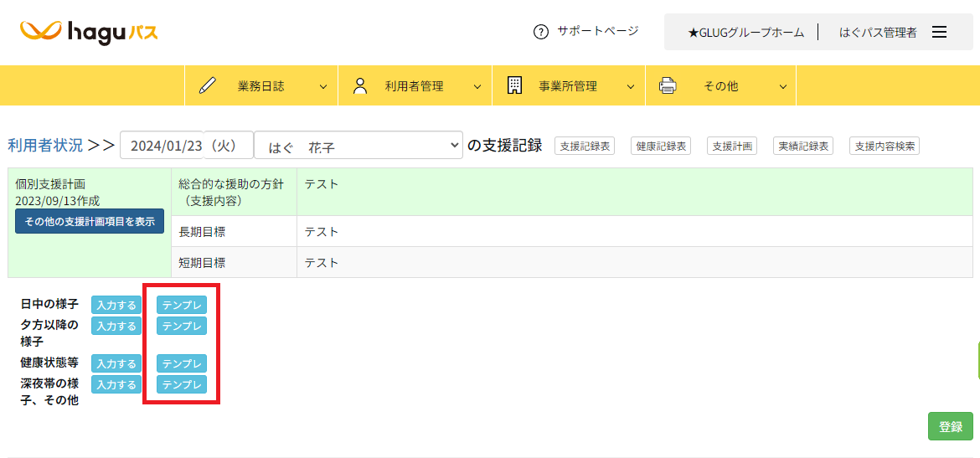
Task: Click 入力する for 日中の様子
Action: 116,305
